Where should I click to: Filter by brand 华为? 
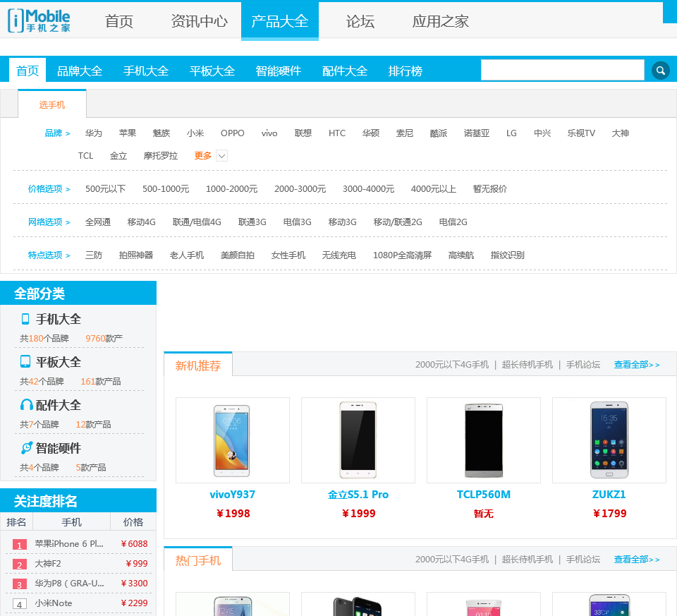click(93, 133)
